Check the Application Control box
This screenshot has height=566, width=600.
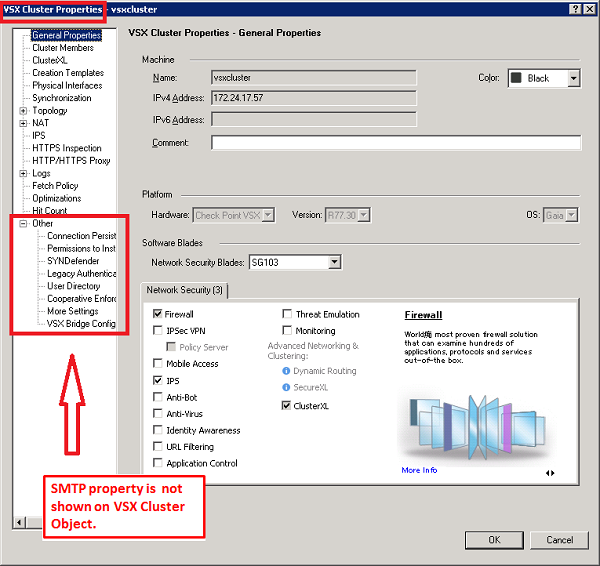tap(157, 463)
